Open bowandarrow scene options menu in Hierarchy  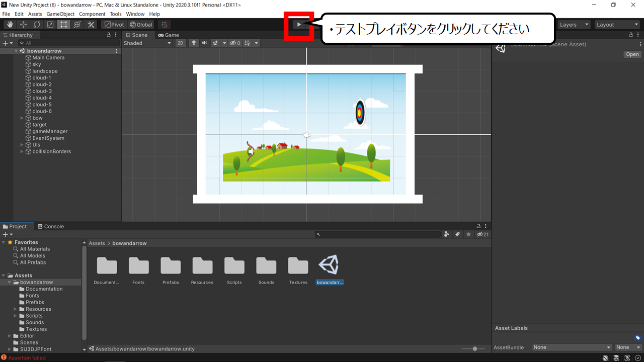[117, 51]
